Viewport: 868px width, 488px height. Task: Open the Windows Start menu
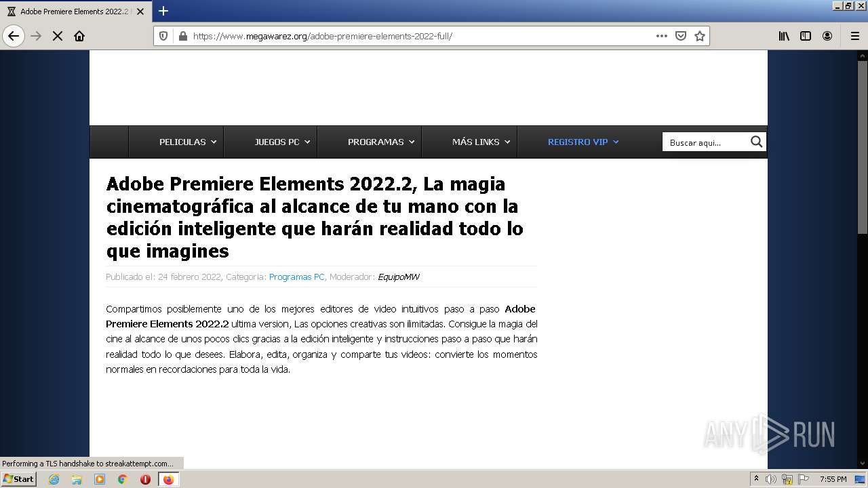point(18,479)
